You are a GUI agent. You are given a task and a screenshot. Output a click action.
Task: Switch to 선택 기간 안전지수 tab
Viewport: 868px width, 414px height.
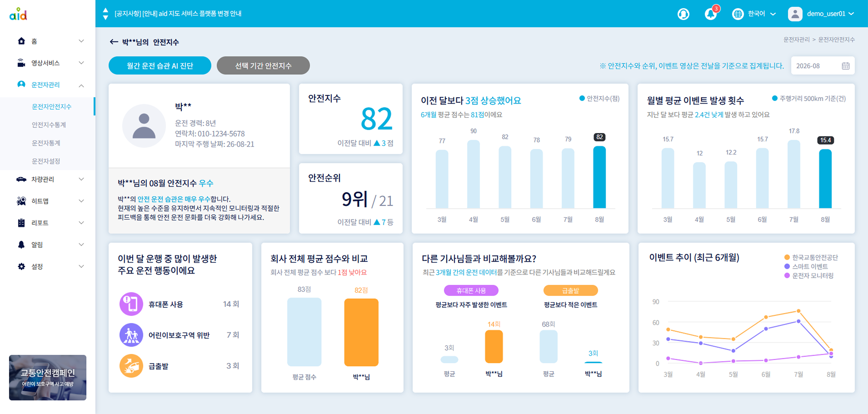263,65
